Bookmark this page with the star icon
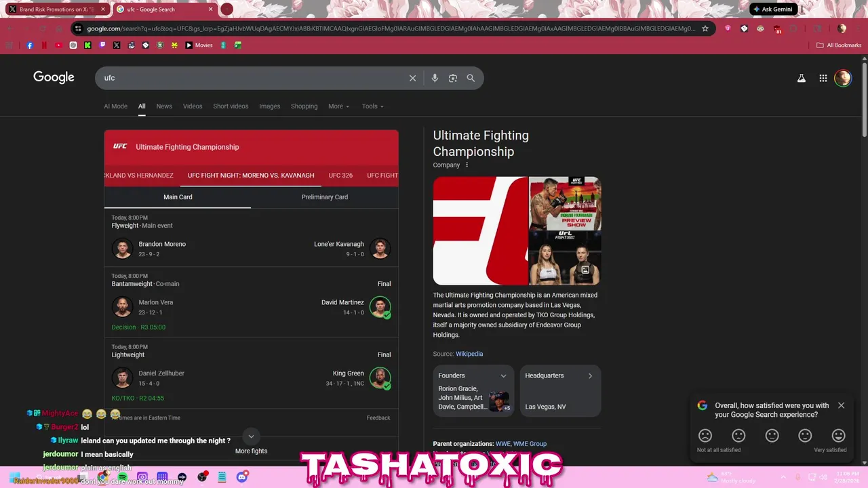 [705, 28]
